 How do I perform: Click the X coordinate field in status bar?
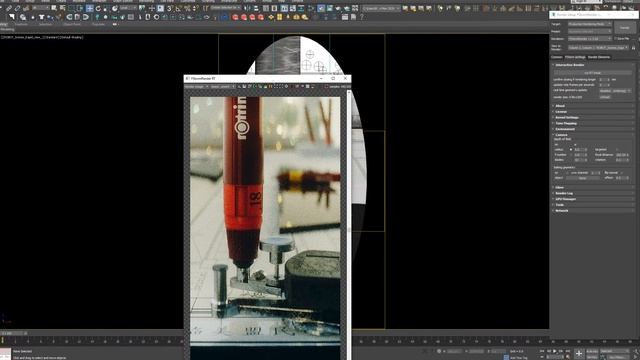pyautogui.click(x=455, y=351)
